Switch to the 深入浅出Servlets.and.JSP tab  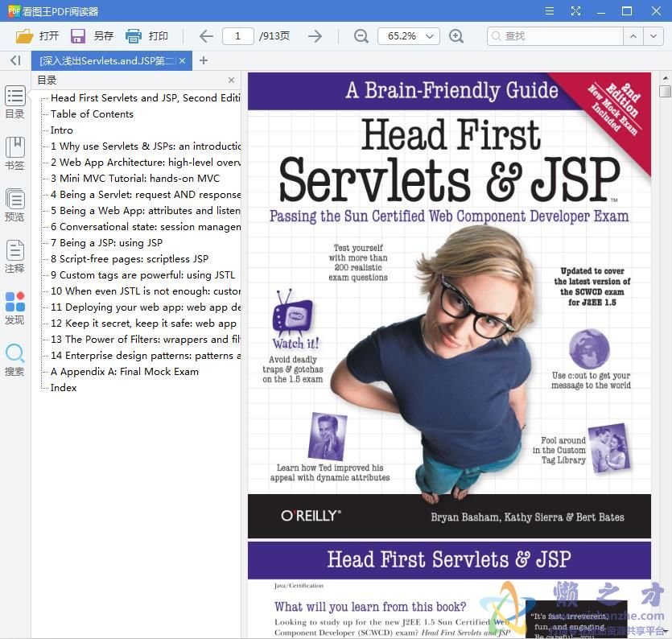click(x=107, y=61)
